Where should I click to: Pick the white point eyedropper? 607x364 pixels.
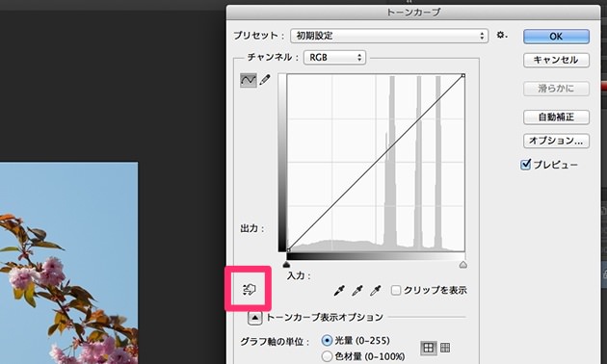pos(375,291)
